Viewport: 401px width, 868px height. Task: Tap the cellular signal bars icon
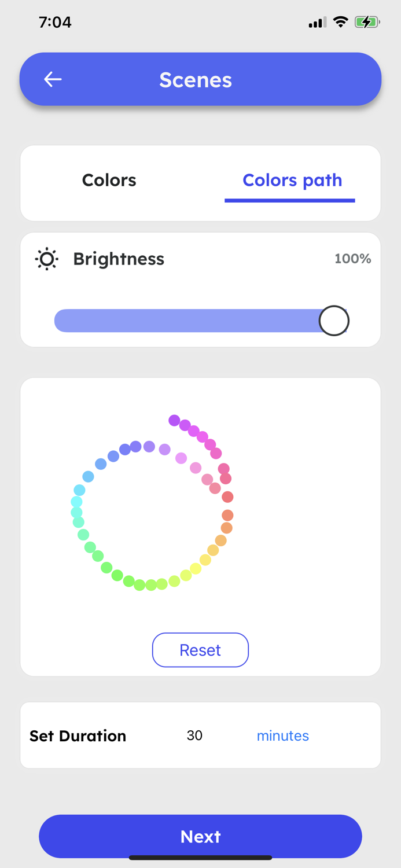pyautogui.click(x=317, y=23)
